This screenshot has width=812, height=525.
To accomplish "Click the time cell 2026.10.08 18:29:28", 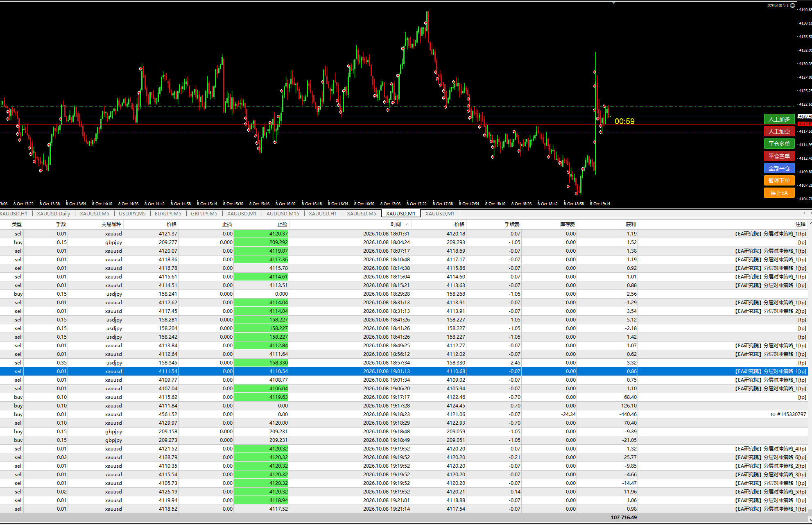I will point(386,294).
